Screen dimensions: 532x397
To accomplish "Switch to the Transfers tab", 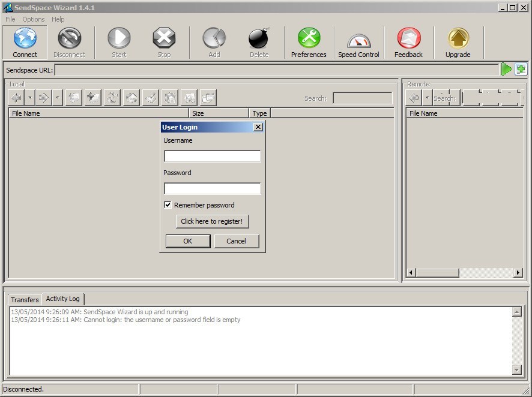I will pyautogui.click(x=25, y=300).
